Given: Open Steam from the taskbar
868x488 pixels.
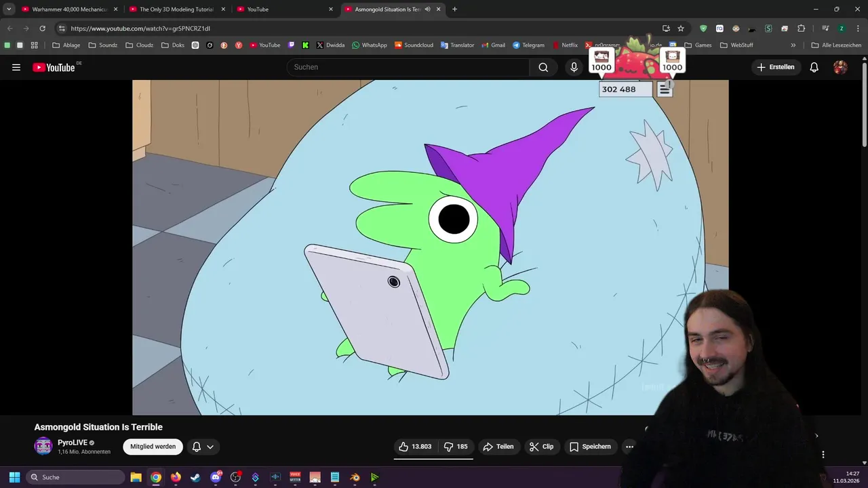Looking at the screenshot, I should (x=195, y=477).
